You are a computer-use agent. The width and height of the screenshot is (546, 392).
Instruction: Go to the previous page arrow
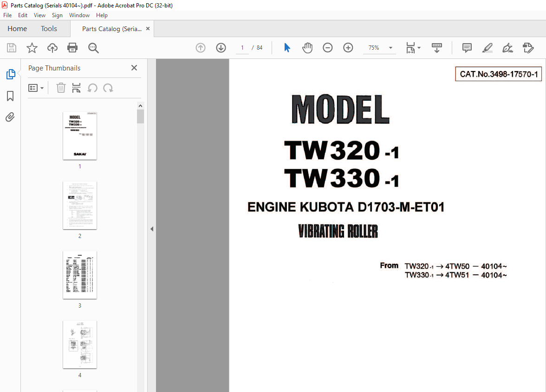pyautogui.click(x=201, y=48)
